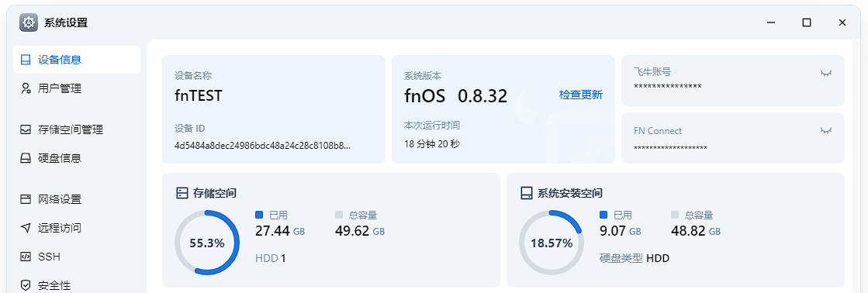
Task: Click the 硬盘信息 disk icon
Action: point(25,158)
